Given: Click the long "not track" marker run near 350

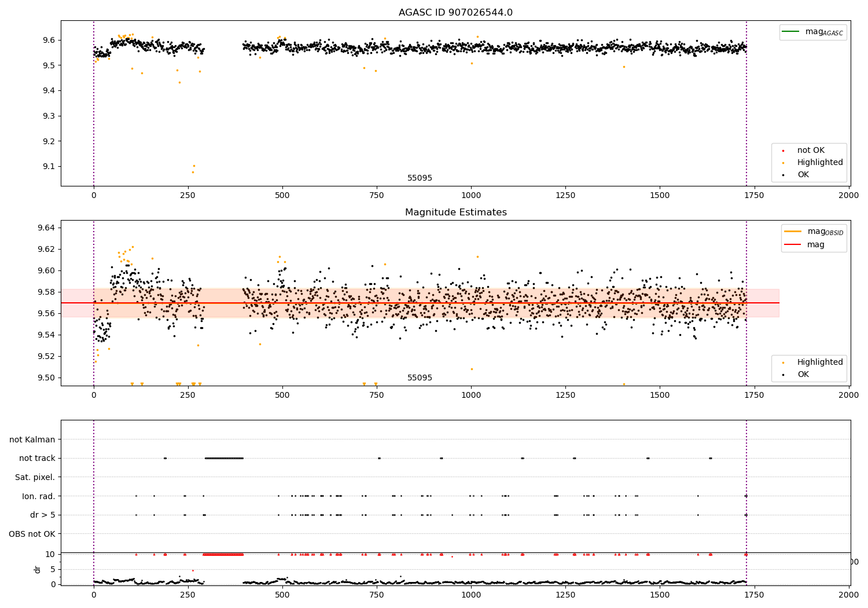Looking at the screenshot, I should pyautogui.click(x=224, y=459).
